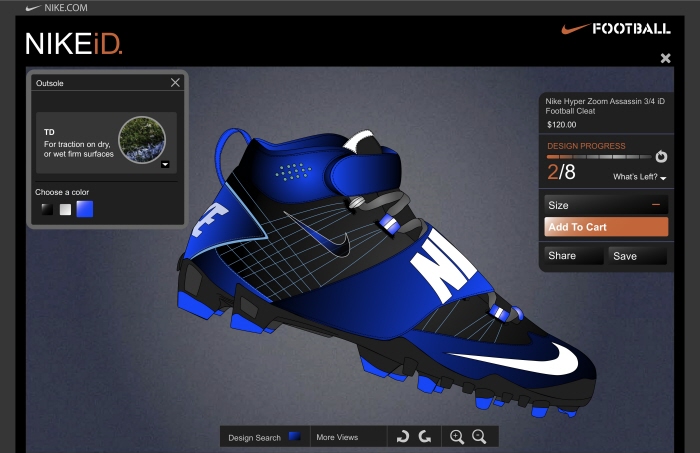Choose the black outsole color
The width and height of the screenshot is (700, 453).
point(47,209)
